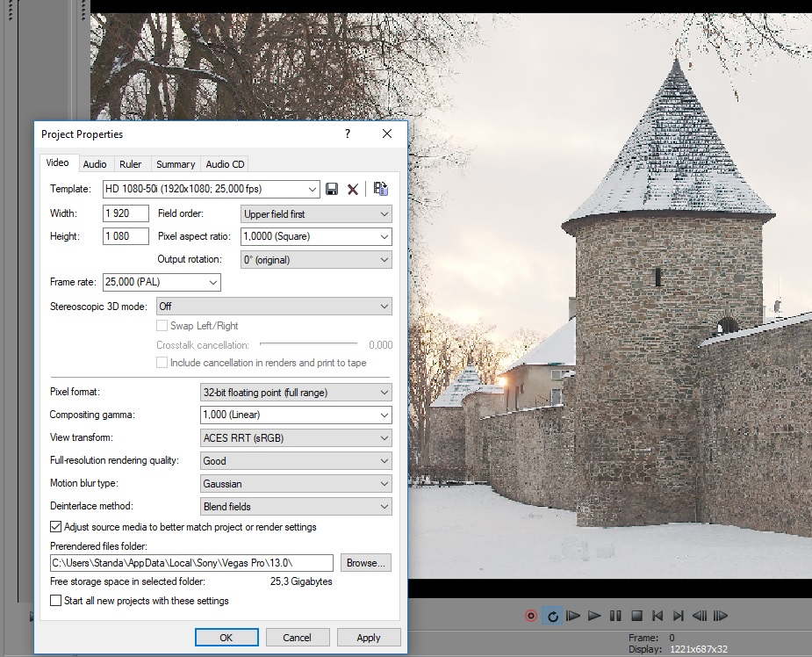Click the Stop playback button
The height and width of the screenshot is (657, 812).
[x=636, y=617]
